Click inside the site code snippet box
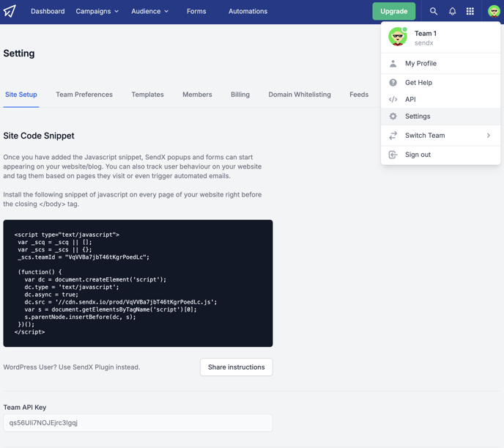 click(138, 283)
